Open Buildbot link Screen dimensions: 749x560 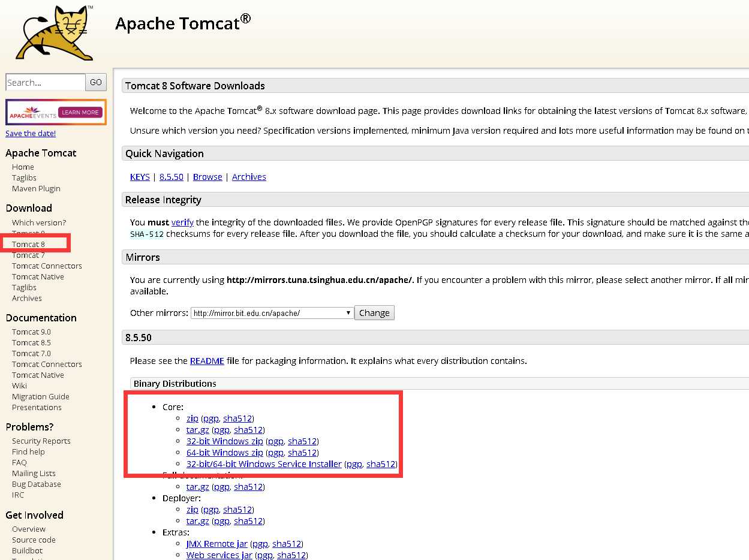[x=27, y=550]
